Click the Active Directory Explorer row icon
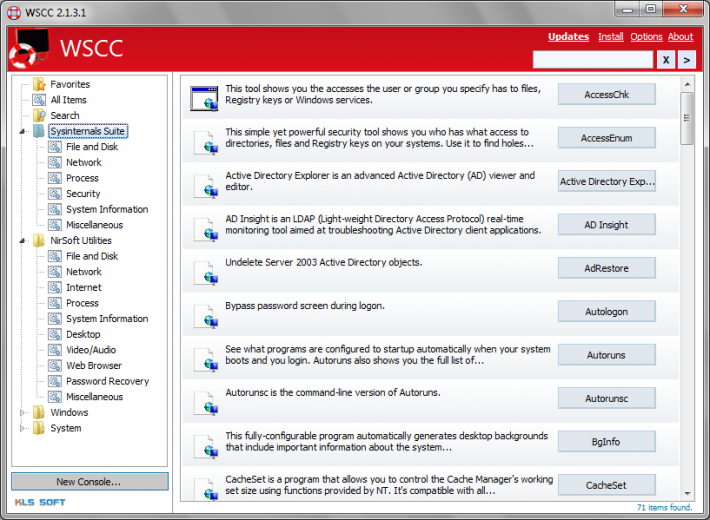The height and width of the screenshot is (520, 710). (206, 186)
